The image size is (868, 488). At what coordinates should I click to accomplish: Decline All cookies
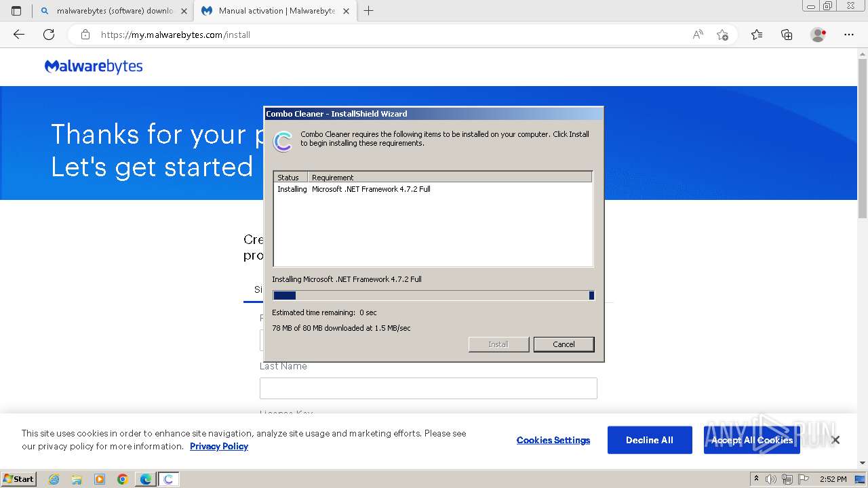pos(650,440)
